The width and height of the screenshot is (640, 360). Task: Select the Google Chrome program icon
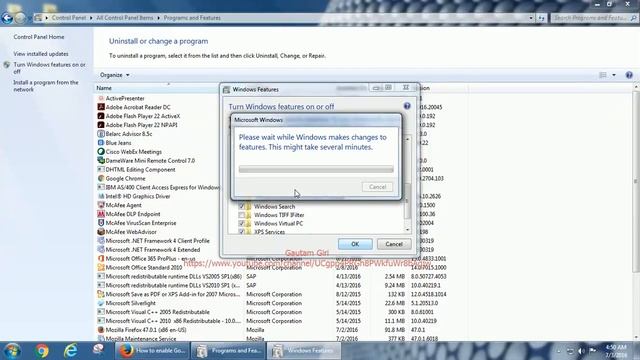pyautogui.click(x=101, y=178)
